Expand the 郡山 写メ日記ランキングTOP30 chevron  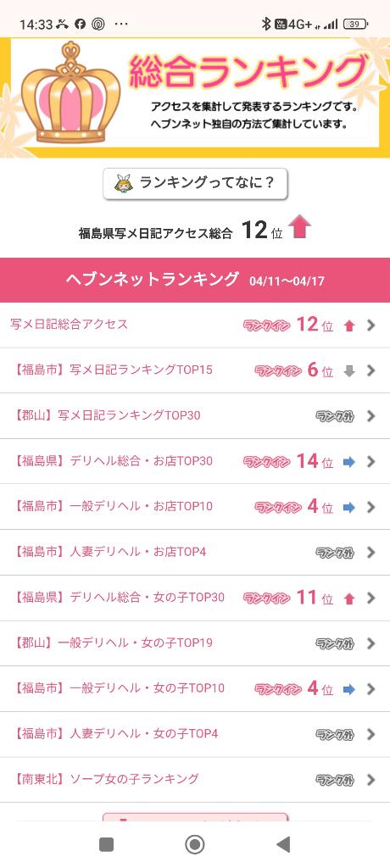(x=371, y=416)
